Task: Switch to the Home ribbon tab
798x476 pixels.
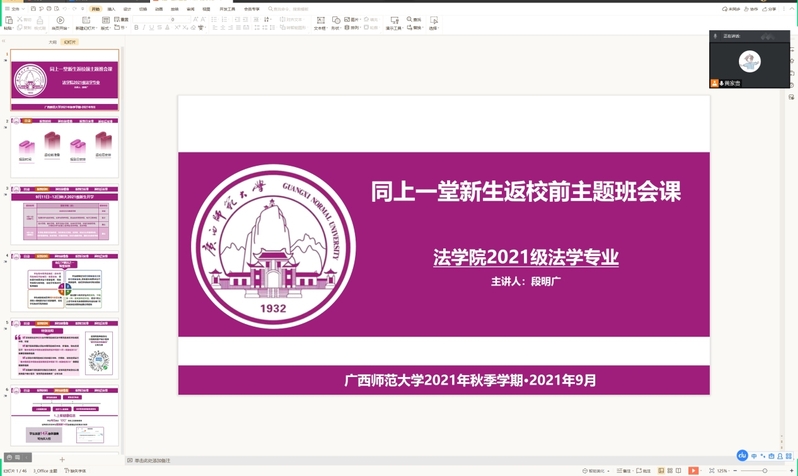Action: click(x=95, y=9)
